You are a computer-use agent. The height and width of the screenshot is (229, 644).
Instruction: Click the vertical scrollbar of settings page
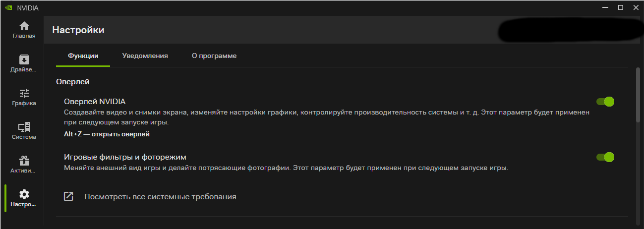coord(638,95)
